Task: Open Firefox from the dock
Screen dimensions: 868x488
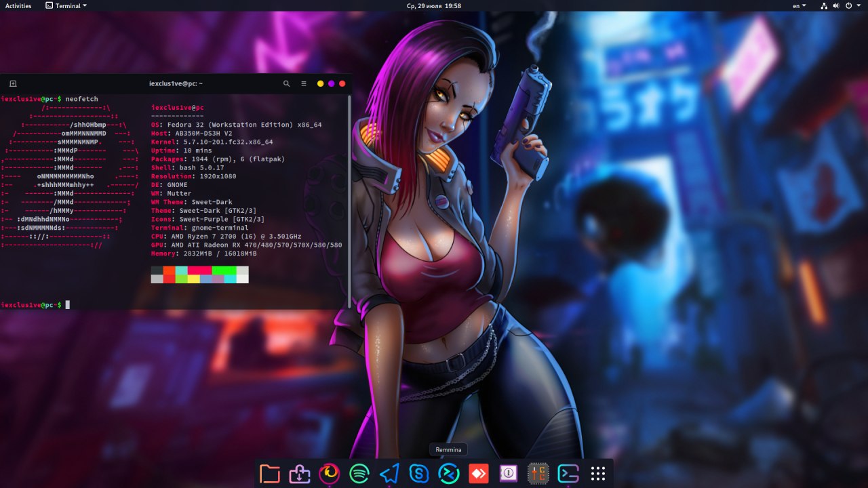Action: pos(330,474)
